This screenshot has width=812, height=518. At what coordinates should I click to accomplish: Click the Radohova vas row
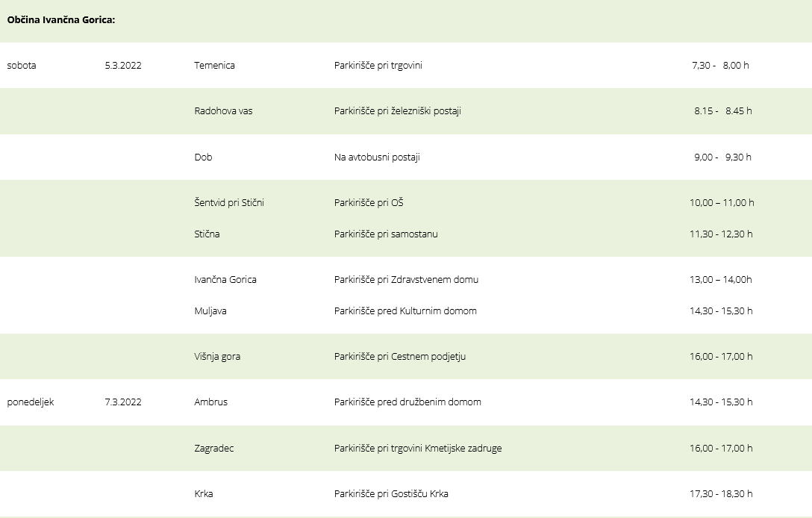(x=406, y=111)
